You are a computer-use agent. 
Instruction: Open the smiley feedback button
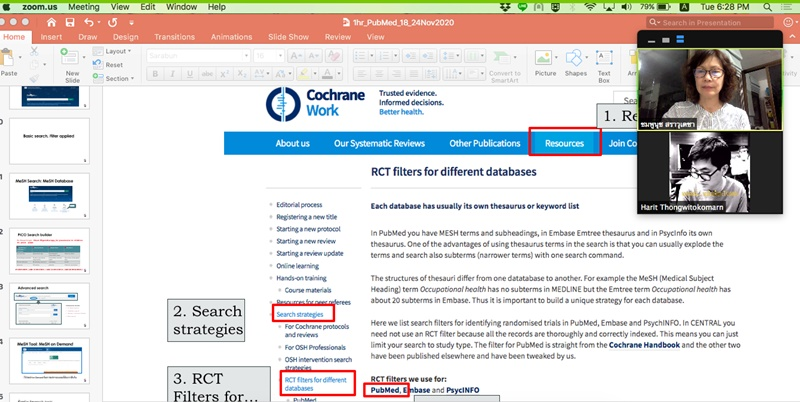789,22
